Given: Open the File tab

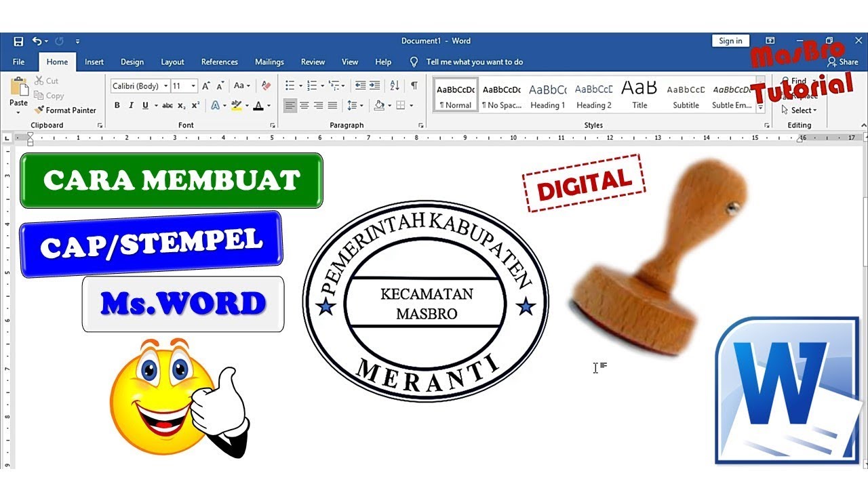Looking at the screenshot, I should 18,62.
